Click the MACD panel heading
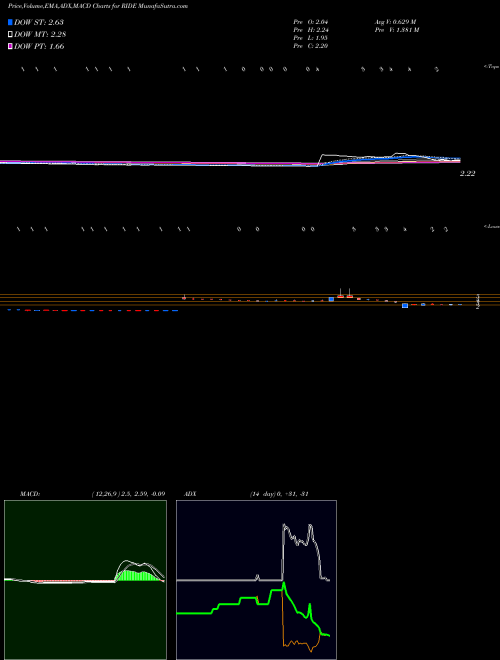 point(29,494)
